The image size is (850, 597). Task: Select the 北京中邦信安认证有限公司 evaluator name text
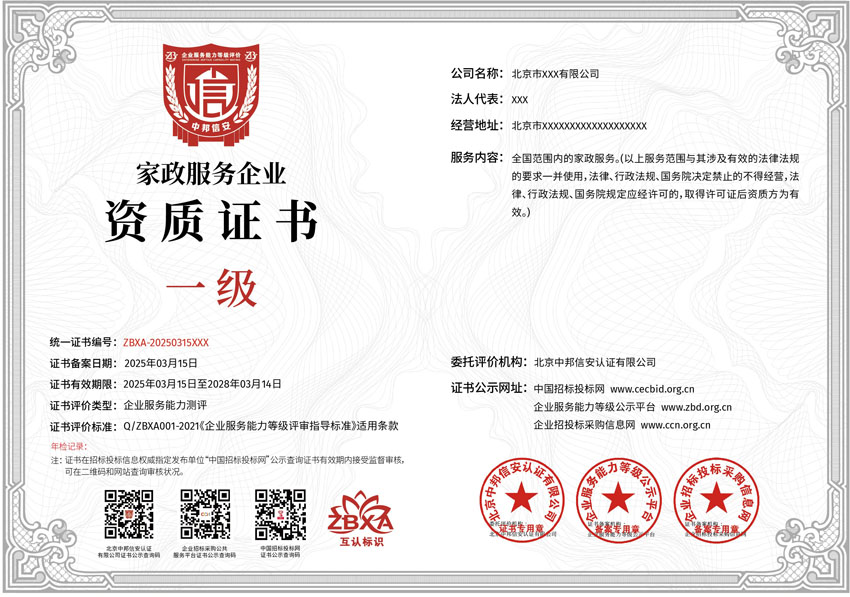(x=595, y=362)
